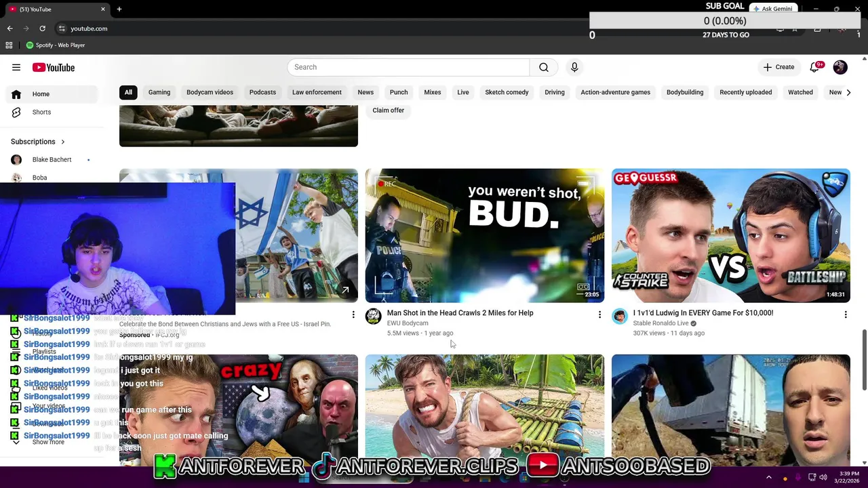Open more options for the sponsored Israel ad
Screen dimensions: 868x488
click(353, 314)
